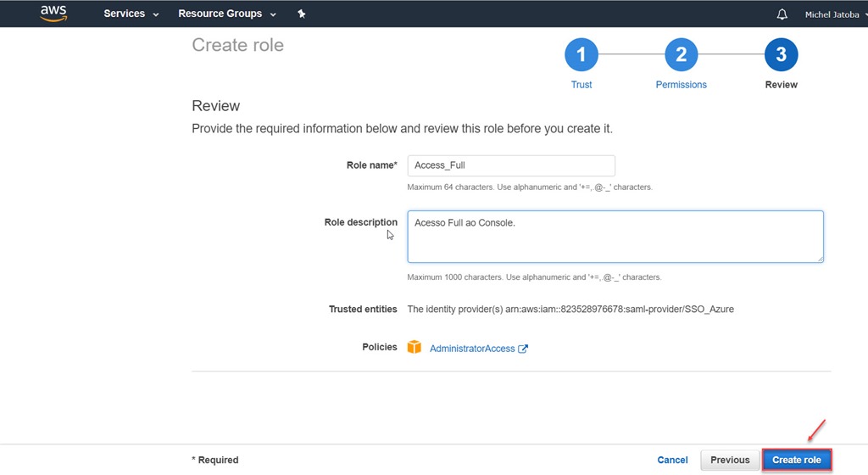This screenshot has height=475, width=868.
Task: Click the Role name input field
Action: (x=511, y=165)
